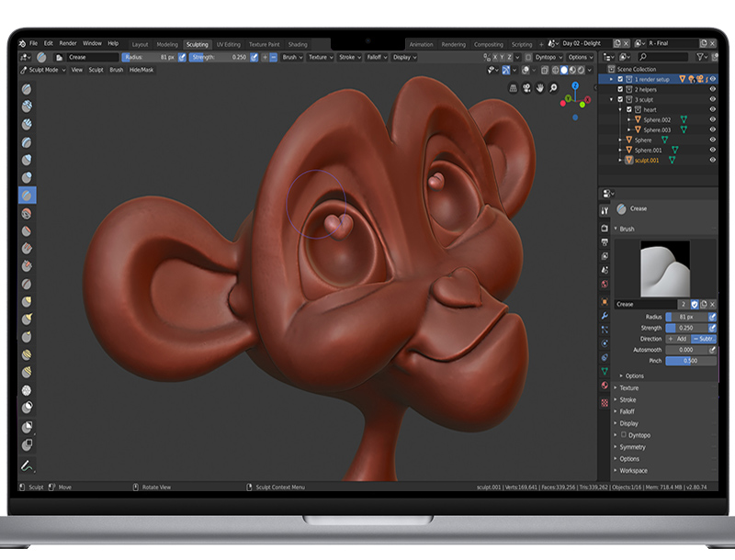Select the Snake Hook brush tool
The image size is (735, 560).
click(x=27, y=319)
